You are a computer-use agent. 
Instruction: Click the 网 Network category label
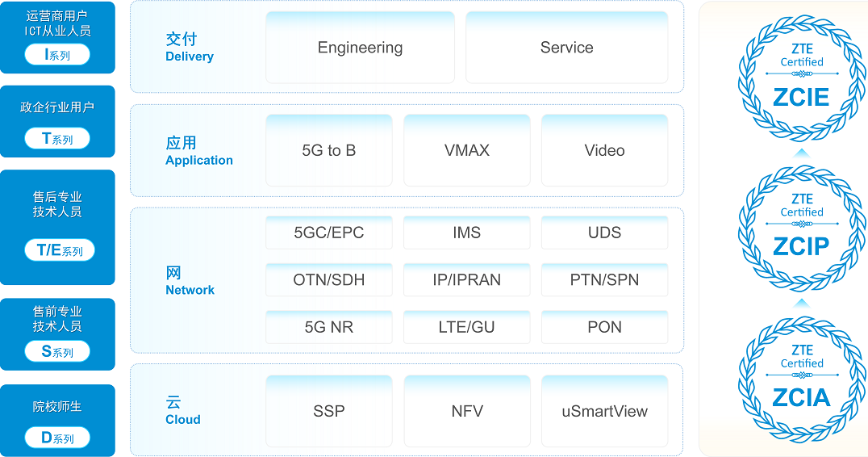point(190,281)
